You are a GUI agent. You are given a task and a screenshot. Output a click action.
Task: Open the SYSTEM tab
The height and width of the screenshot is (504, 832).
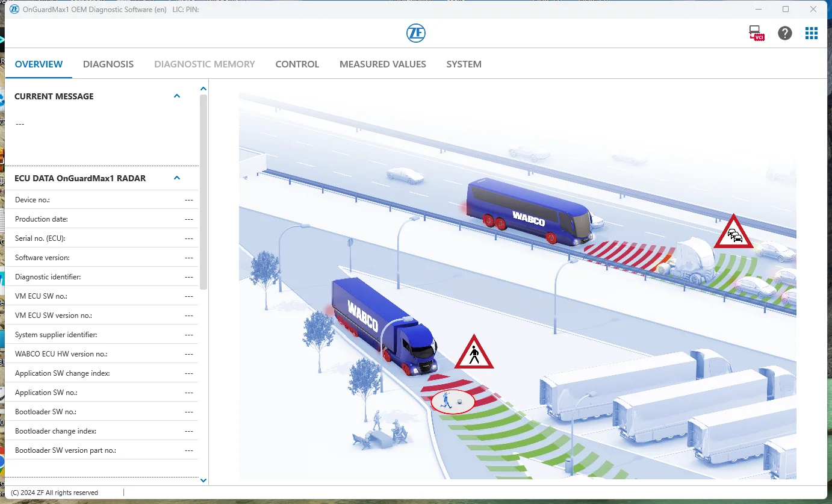click(x=464, y=64)
